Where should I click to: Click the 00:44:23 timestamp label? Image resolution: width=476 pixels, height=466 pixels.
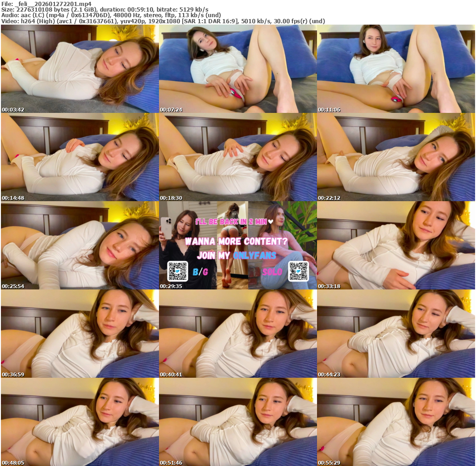pos(328,374)
